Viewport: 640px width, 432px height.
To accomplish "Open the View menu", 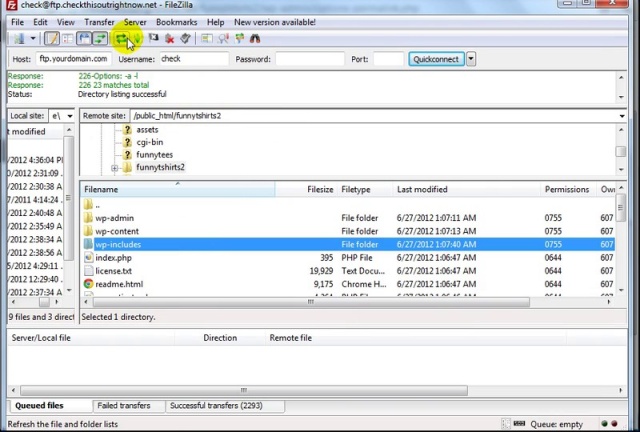I will (65, 22).
